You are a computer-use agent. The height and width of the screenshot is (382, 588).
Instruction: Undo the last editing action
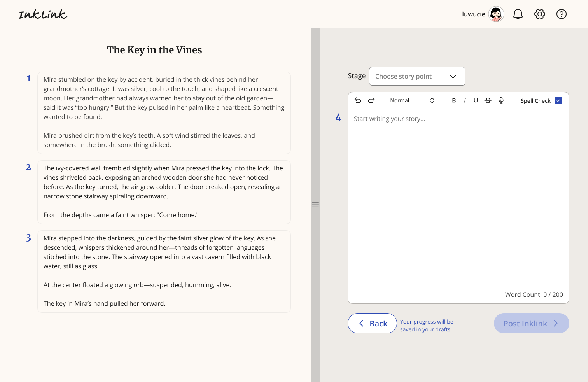tap(358, 100)
